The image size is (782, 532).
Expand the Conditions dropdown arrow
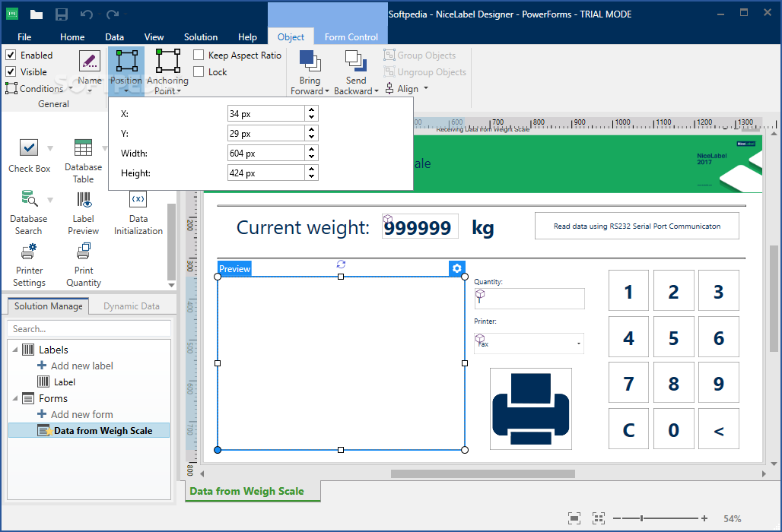pos(70,89)
